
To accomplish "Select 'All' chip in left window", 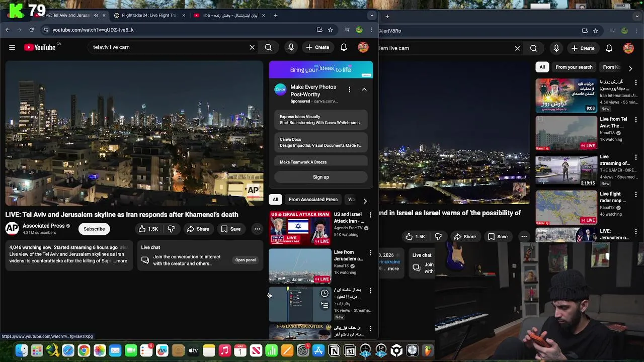I will [275, 200].
